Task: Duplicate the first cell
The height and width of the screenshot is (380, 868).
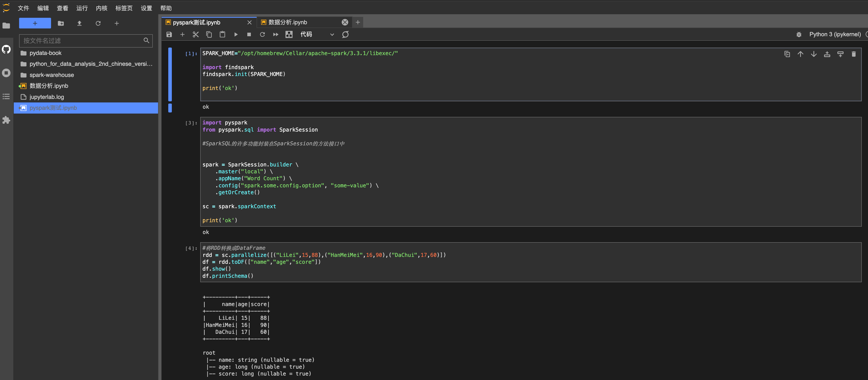Action: [787, 54]
